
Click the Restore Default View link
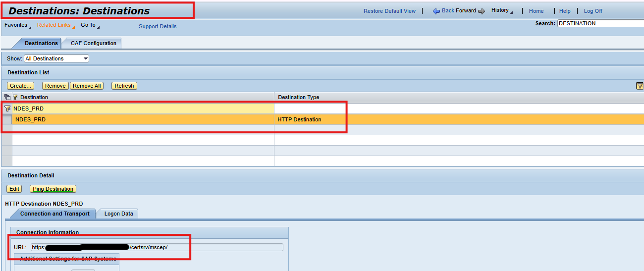(x=389, y=11)
